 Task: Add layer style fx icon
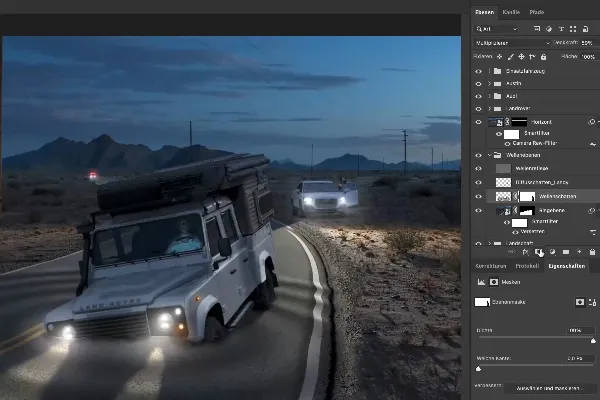[x=525, y=252]
